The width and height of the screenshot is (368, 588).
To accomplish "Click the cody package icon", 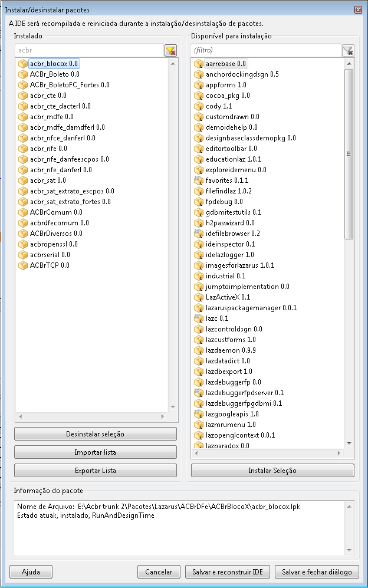I will point(198,106).
